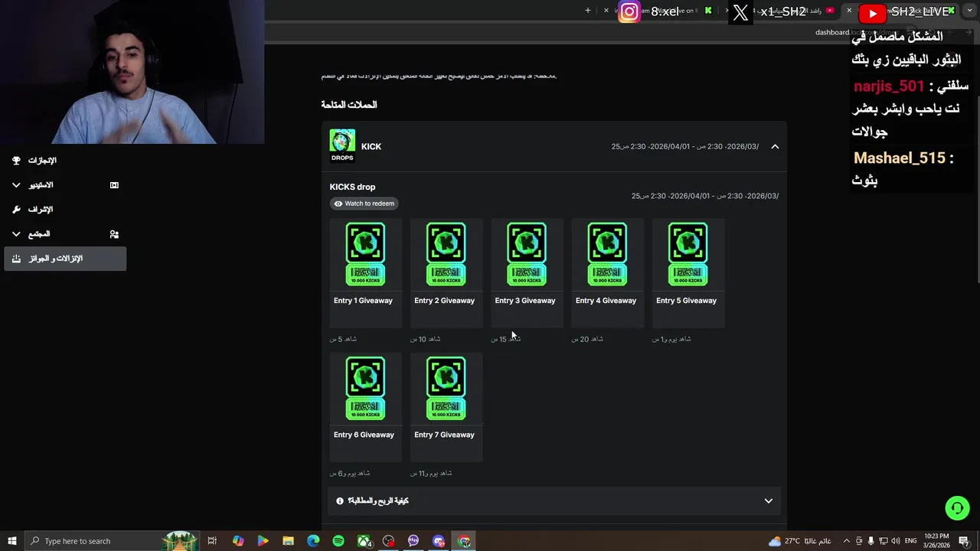Select the الإنزالات و الجوائز sidebar item
This screenshot has height=551, width=980.
65,259
